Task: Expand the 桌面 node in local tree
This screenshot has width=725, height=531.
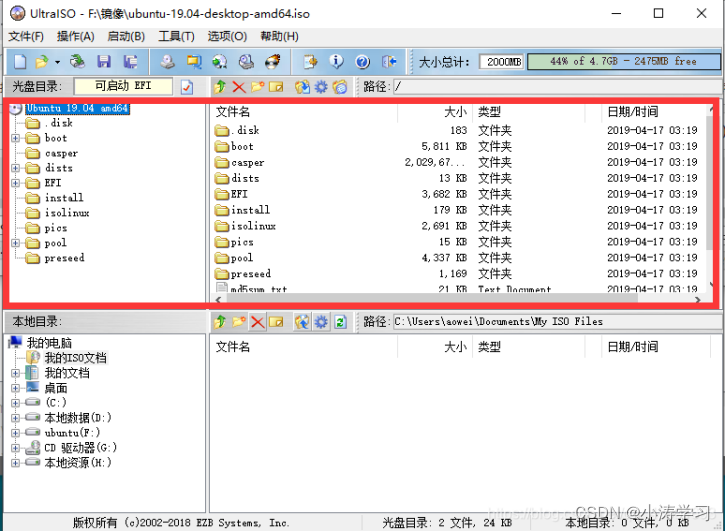Action: (16, 388)
